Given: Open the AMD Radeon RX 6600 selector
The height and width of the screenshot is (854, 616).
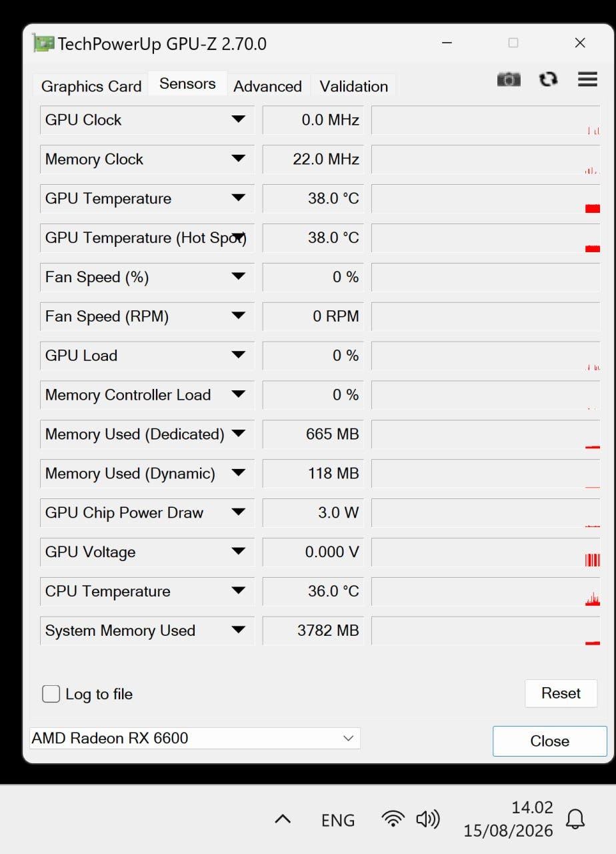Looking at the screenshot, I should (195, 738).
